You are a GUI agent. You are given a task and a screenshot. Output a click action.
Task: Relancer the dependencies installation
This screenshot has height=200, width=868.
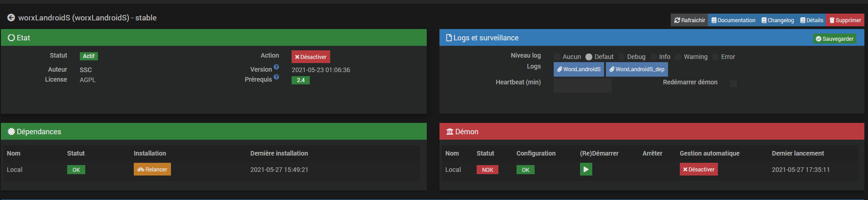(x=152, y=169)
